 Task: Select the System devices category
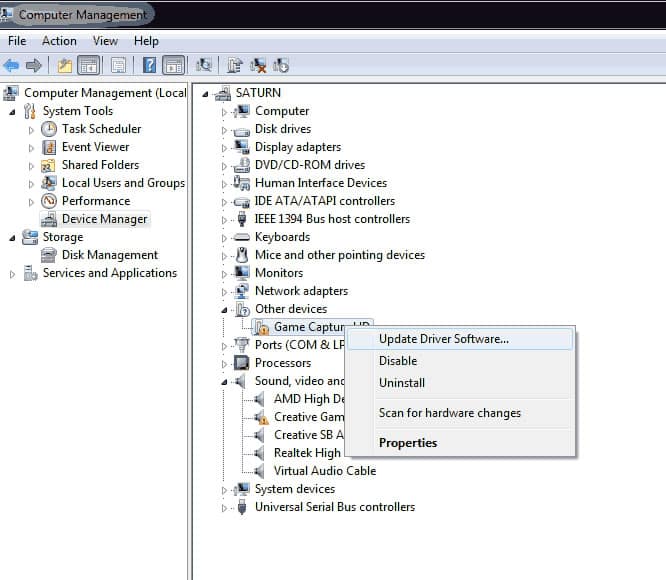(295, 489)
